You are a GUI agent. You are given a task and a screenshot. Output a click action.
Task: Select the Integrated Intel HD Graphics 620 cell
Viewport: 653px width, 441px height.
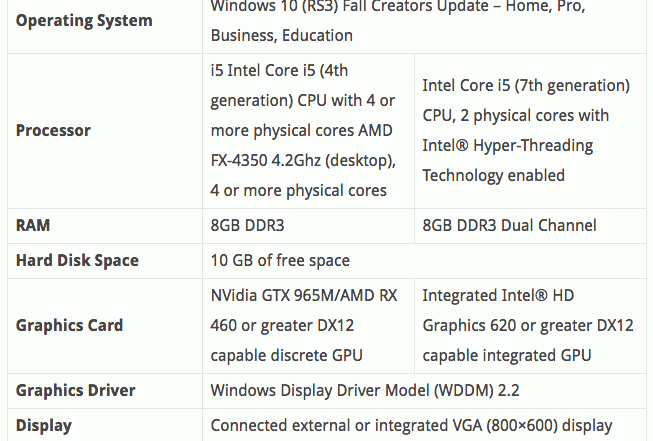tap(530, 325)
